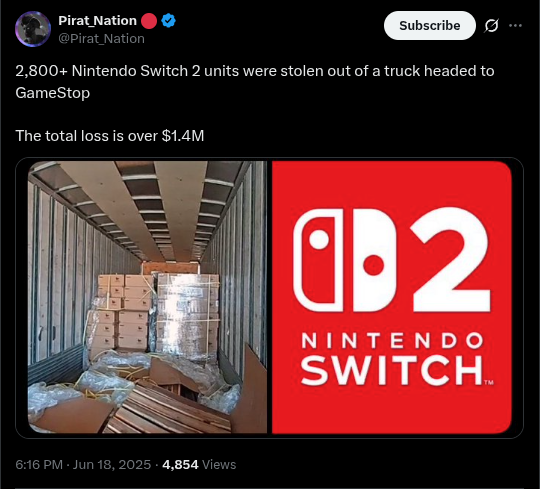This screenshot has width=540, height=489.
Task: Click the word GameStop in the post text
Action: coord(53,93)
